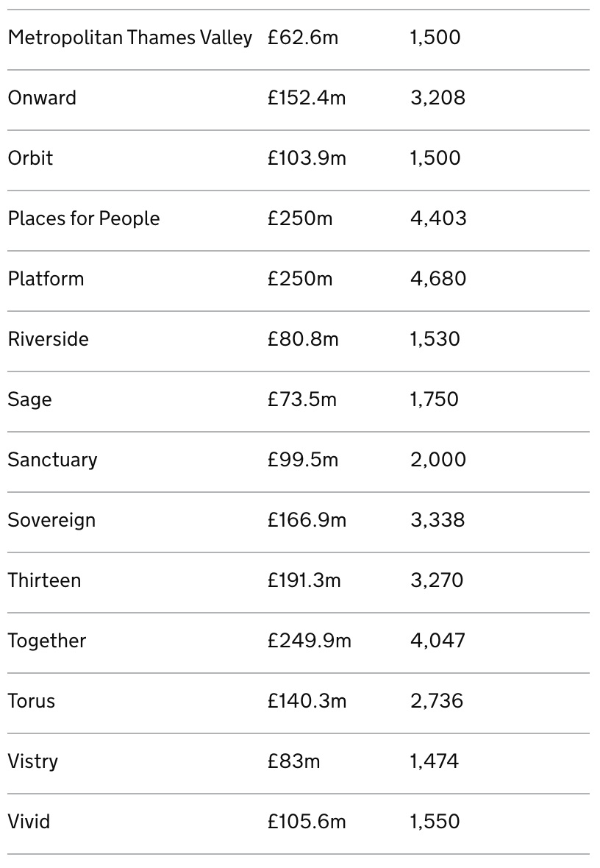Click the Metropolitan Thames Valley row name
The height and width of the screenshot is (868, 600).
pyautogui.click(x=130, y=38)
